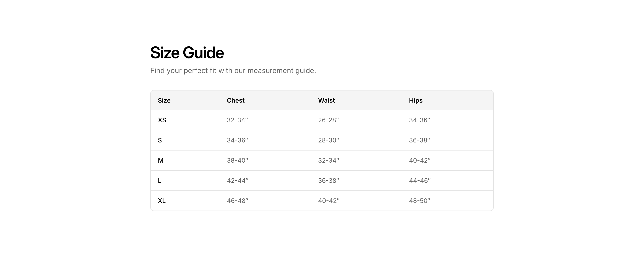644x254 pixels.
Task: Click M chest measurement 38-40″
Action: (237, 161)
